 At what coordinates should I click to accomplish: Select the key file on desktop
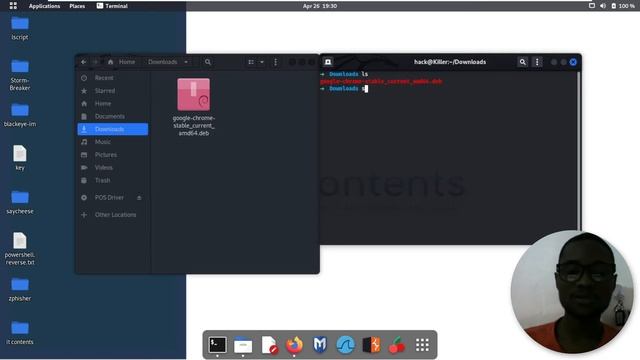pos(20,158)
